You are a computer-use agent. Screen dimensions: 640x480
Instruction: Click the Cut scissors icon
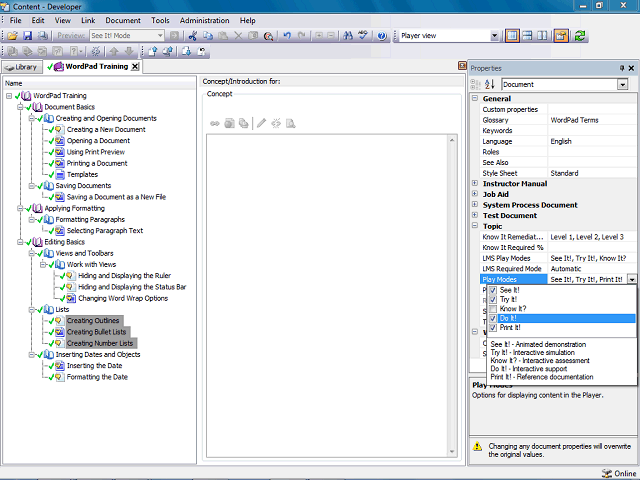(193, 36)
